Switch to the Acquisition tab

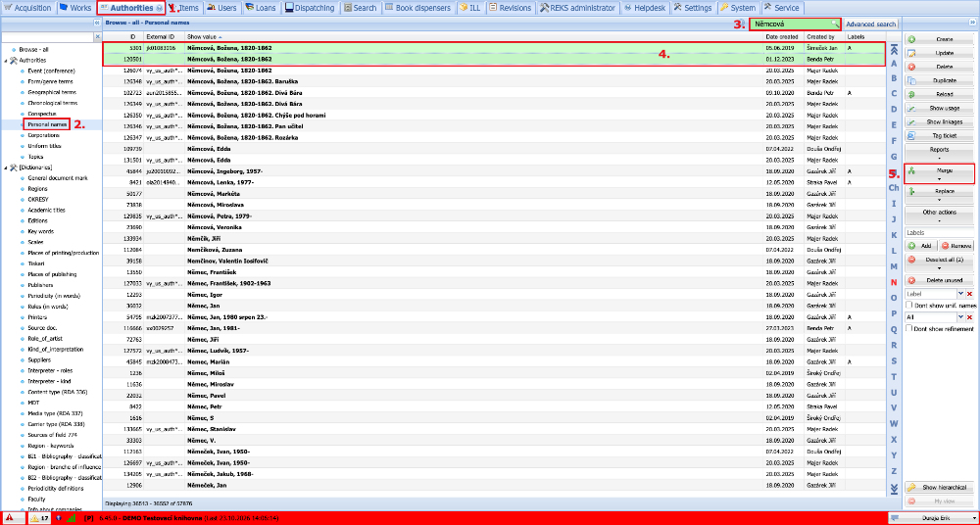27,8
